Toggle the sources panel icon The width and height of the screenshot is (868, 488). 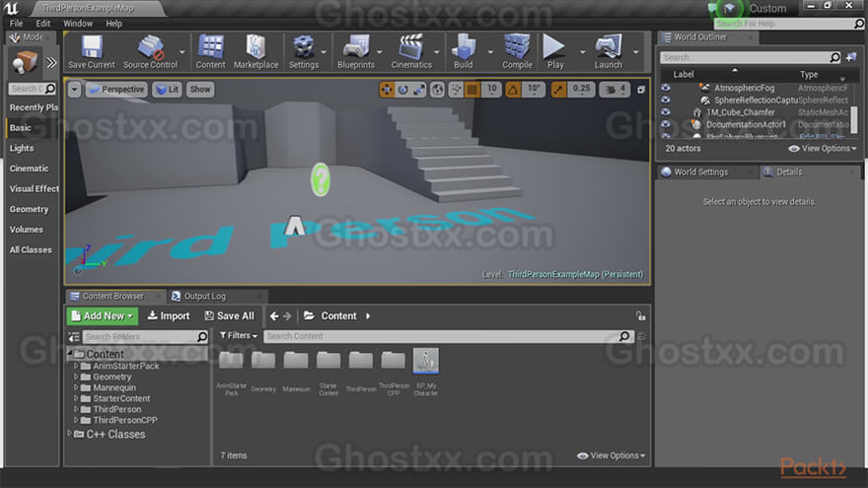pyautogui.click(x=74, y=336)
